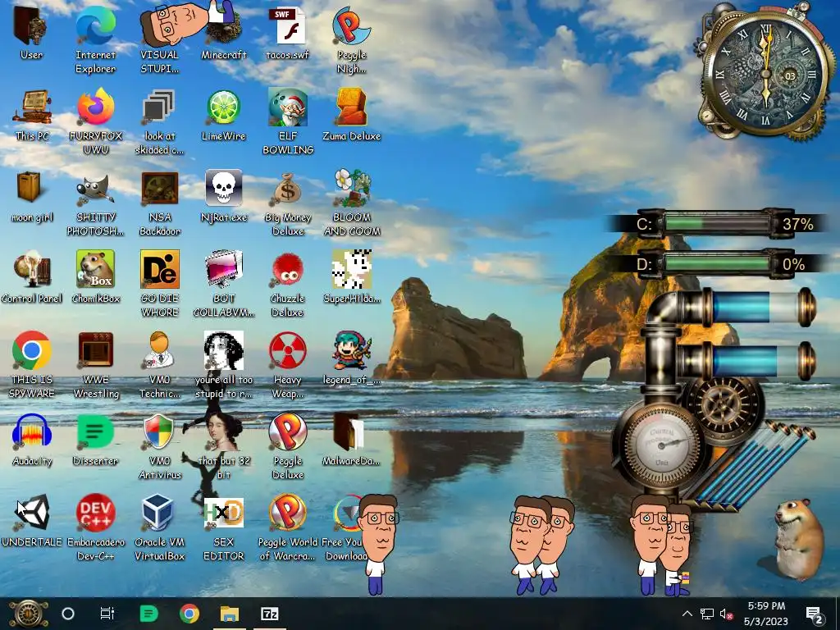Open the legend_of_... game icon
Image resolution: width=840 pixels, height=630 pixels.
tap(351, 358)
